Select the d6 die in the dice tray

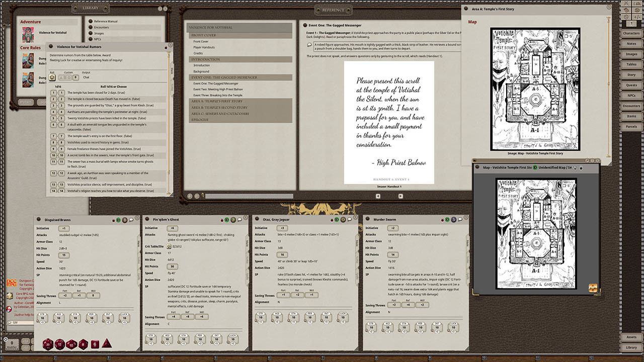[x=95, y=344]
